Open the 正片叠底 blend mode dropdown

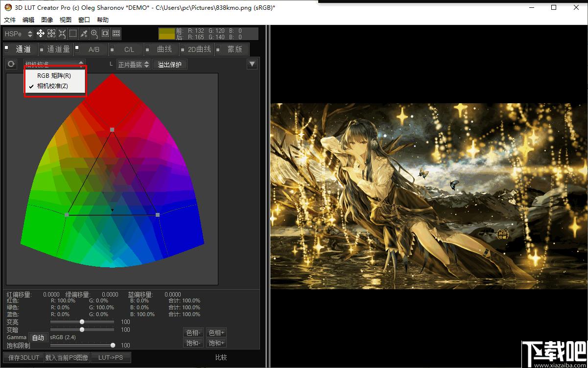[x=134, y=64]
